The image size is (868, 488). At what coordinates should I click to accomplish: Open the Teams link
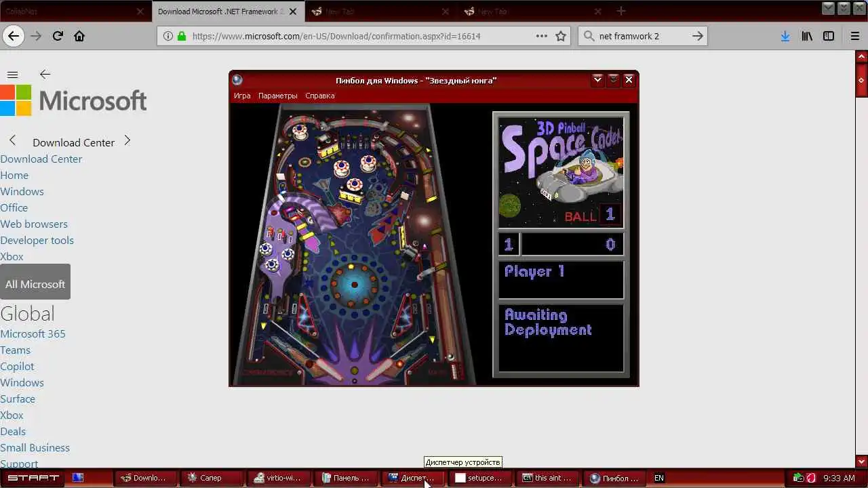coord(15,350)
